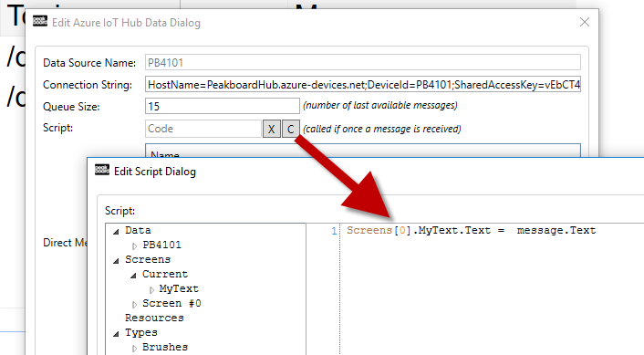Select the Data item in script tree
This screenshot has width=644, height=355.
tap(138, 230)
